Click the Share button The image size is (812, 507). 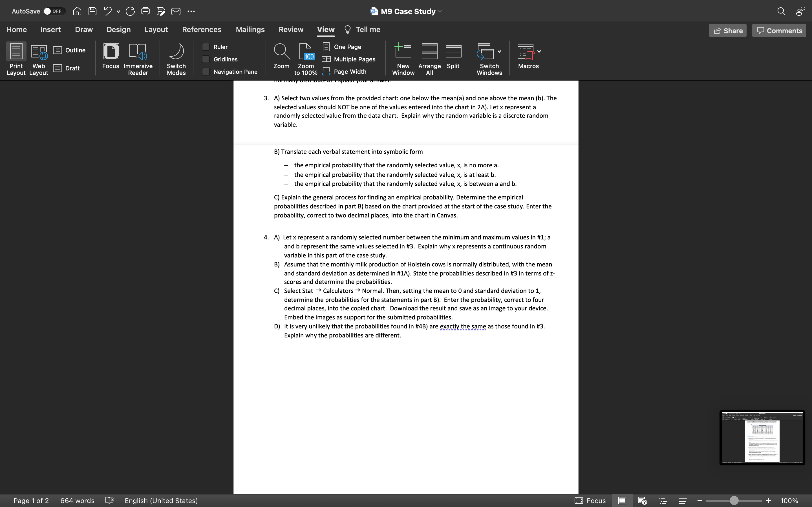click(728, 30)
